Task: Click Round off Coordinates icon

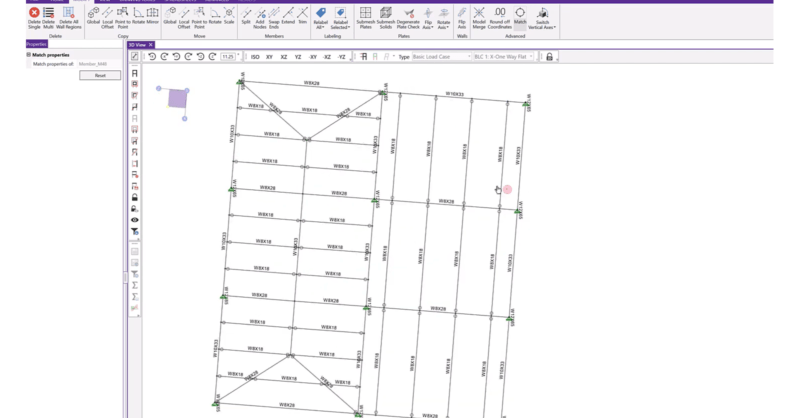Action: point(500,15)
